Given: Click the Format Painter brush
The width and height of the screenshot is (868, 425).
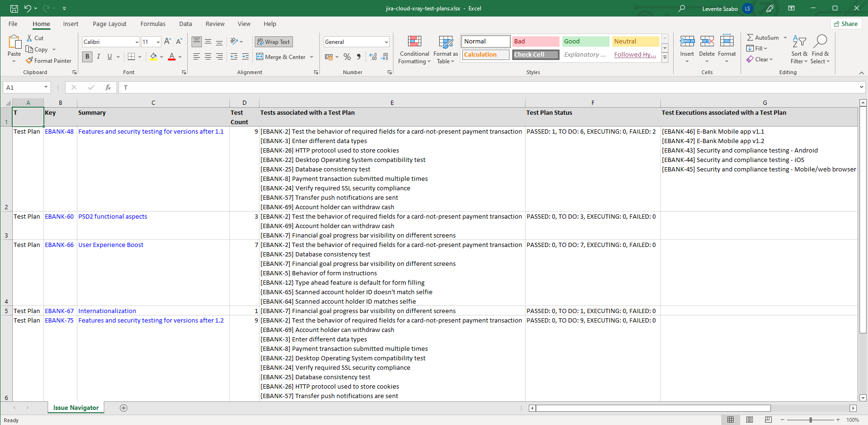Looking at the screenshot, I should 29,60.
